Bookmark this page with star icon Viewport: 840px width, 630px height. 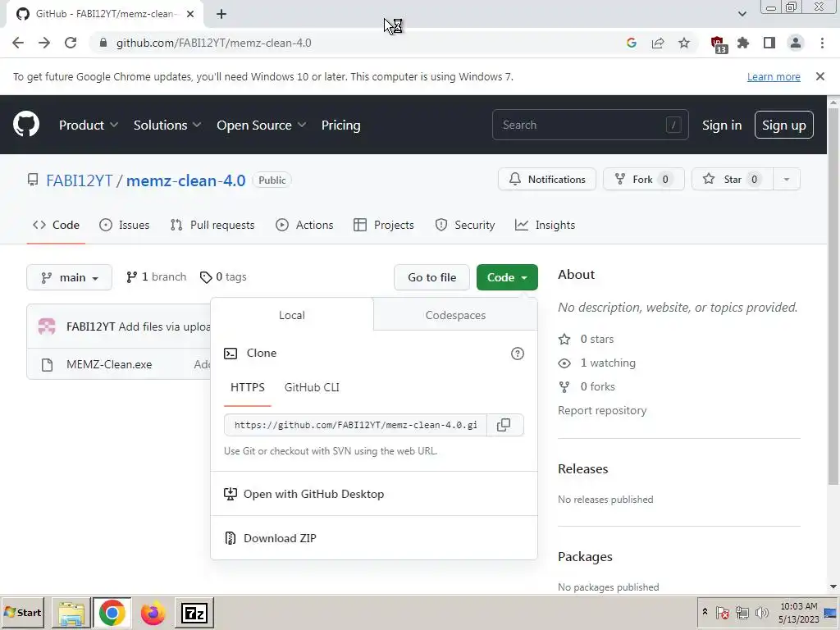(684, 43)
